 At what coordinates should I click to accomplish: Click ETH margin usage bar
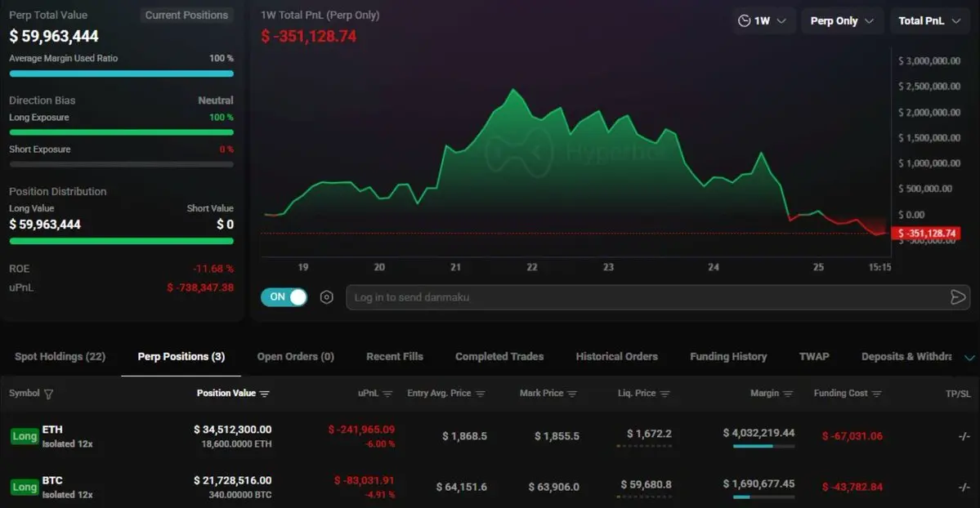[x=763, y=446]
